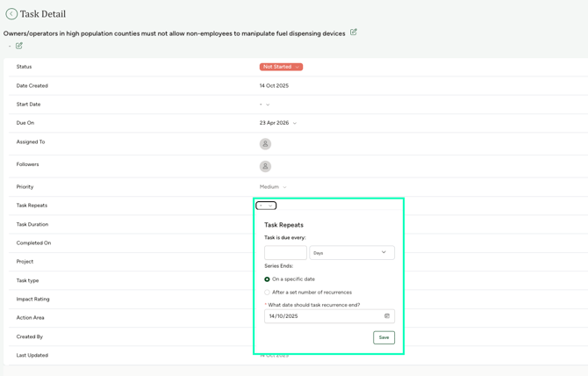Open the Medium priority dropdown
Screen dimensions: 588x376
coord(273,187)
